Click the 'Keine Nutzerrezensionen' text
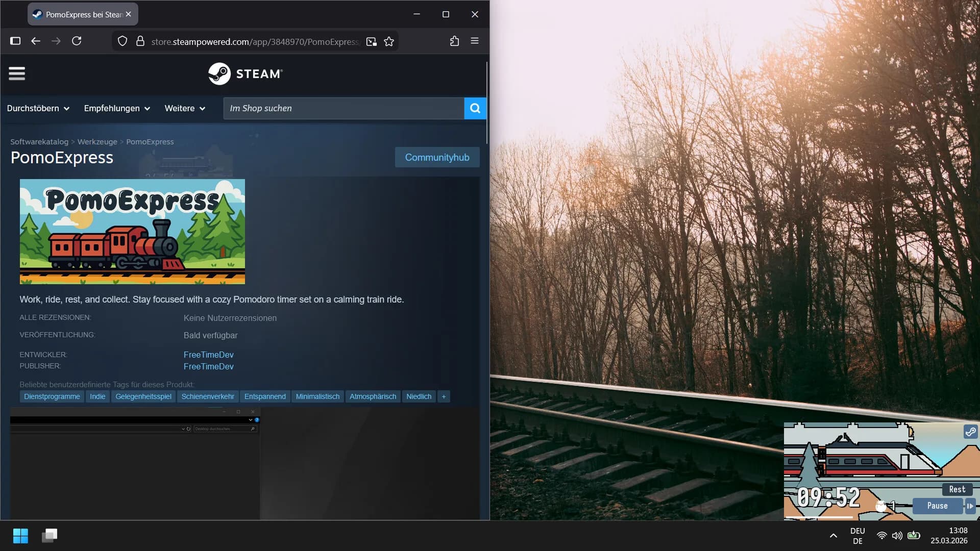Image resolution: width=980 pixels, height=551 pixels. (230, 318)
